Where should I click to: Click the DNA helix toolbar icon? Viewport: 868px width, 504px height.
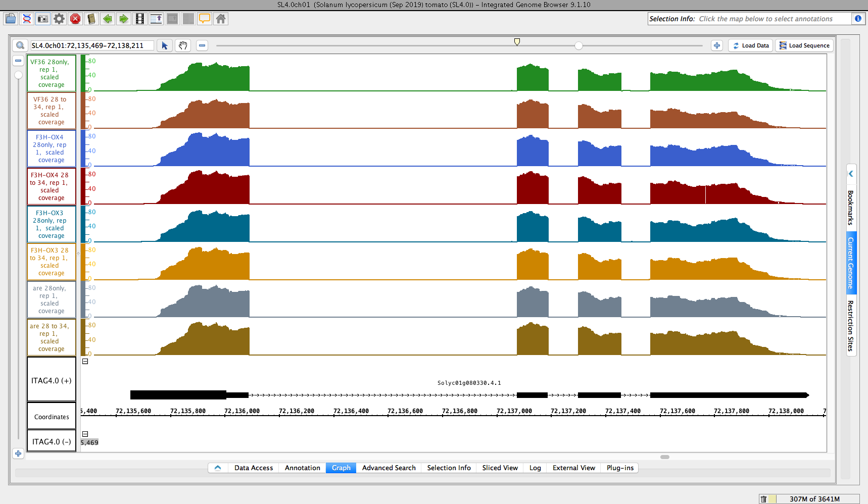27,19
